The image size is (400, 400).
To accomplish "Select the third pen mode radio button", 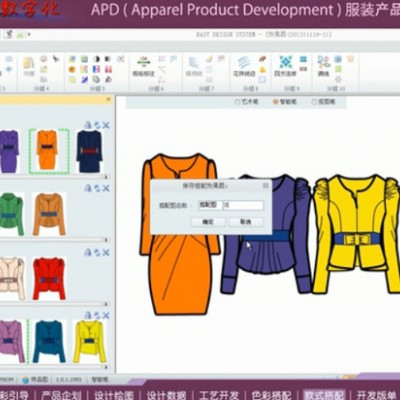I will coord(314,102).
